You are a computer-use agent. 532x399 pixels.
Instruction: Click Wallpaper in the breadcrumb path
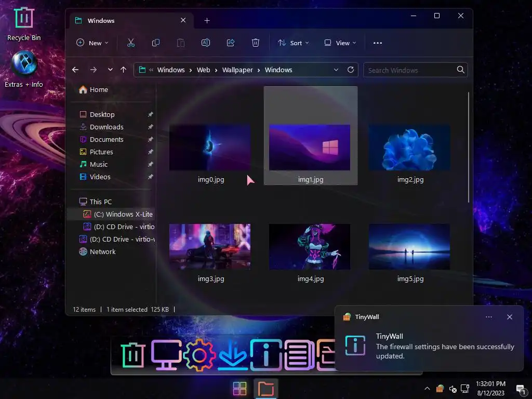tap(237, 70)
